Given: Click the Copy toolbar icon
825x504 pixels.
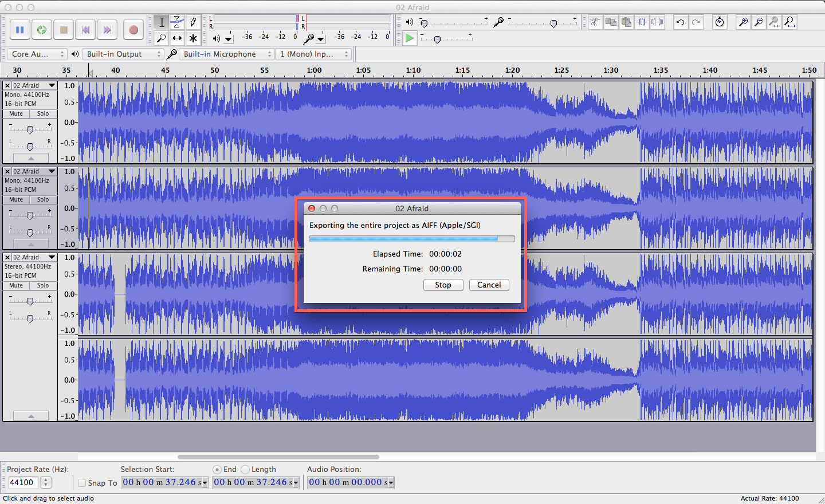Looking at the screenshot, I should click(x=611, y=22).
